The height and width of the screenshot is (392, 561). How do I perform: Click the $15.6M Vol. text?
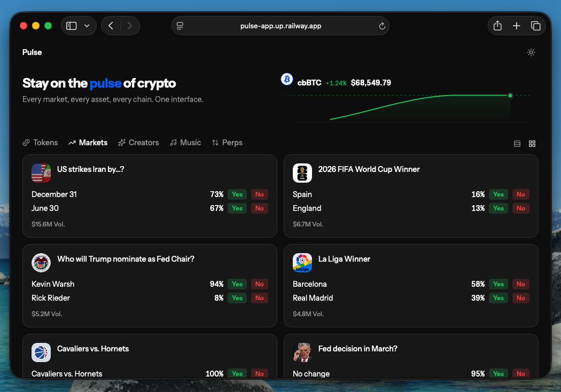pos(48,224)
